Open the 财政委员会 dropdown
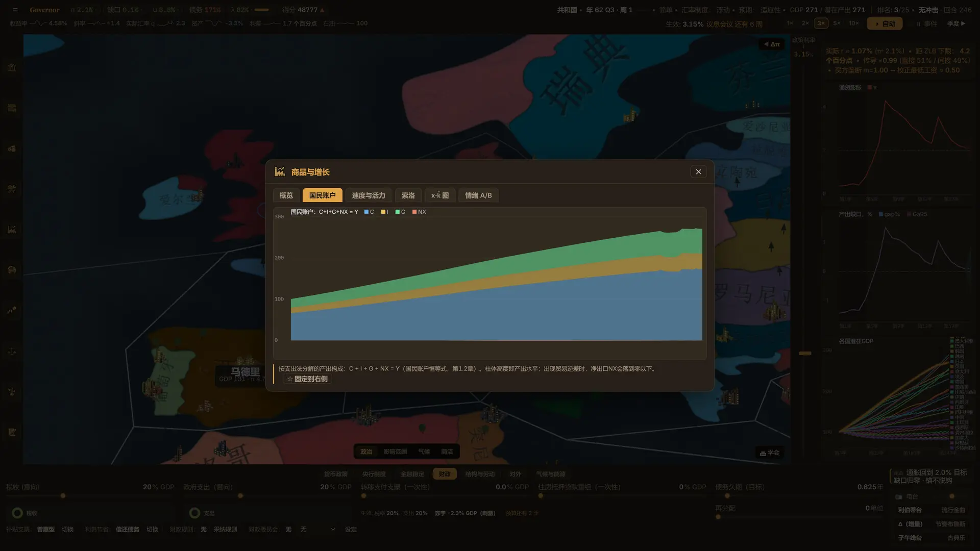 [317, 530]
